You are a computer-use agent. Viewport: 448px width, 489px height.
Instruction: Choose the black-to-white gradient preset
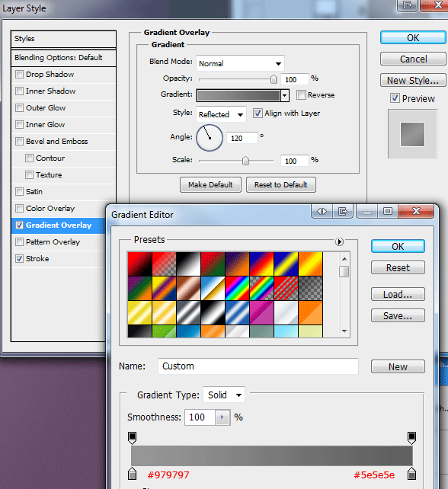tap(188, 264)
